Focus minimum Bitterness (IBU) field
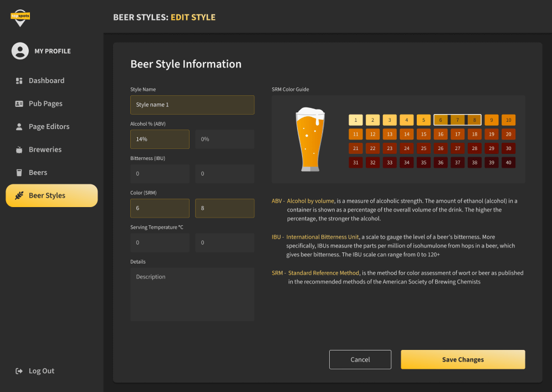 tap(160, 174)
